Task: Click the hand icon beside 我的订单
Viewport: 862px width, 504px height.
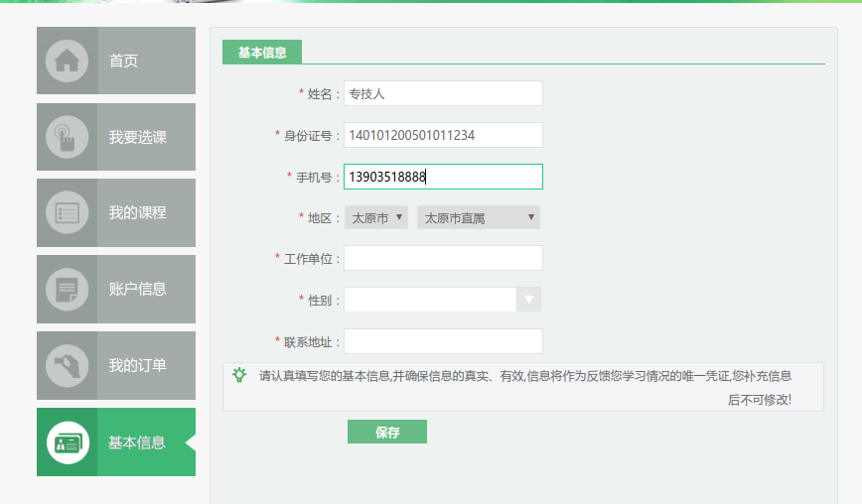Action: [68, 366]
